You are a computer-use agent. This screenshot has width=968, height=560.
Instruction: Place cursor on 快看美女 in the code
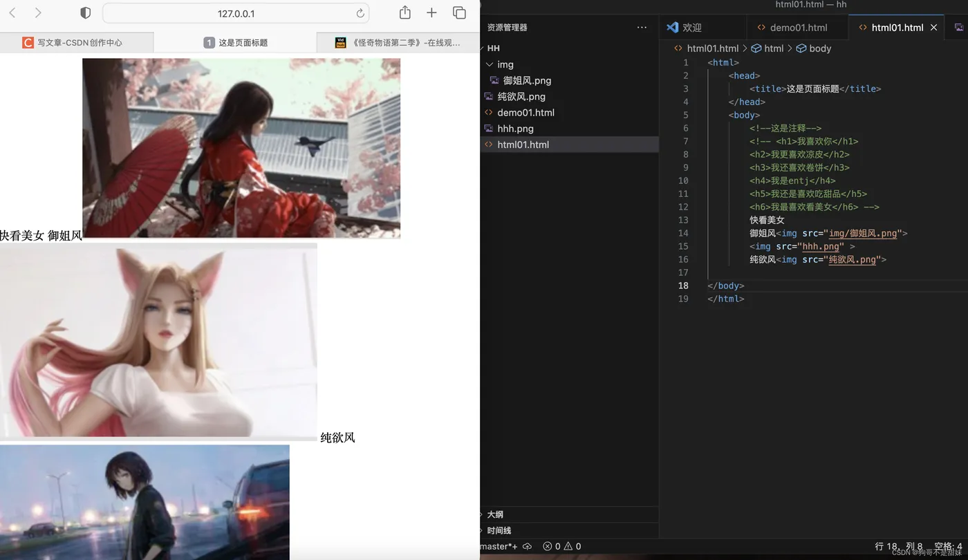[x=767, y=220]
